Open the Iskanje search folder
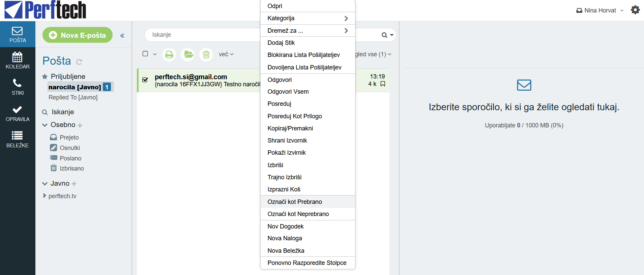Image resolution: width=644 pixels, height=275 pixels. point(63,112)
